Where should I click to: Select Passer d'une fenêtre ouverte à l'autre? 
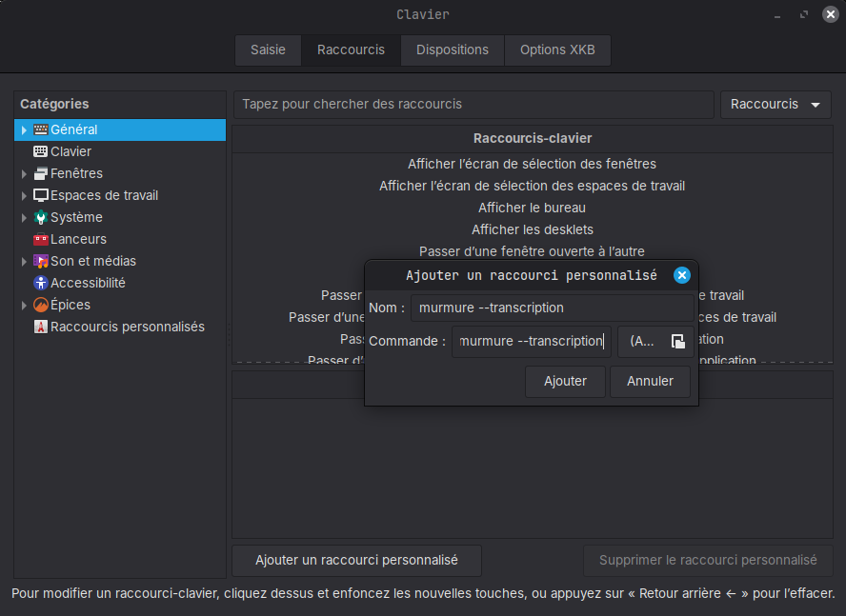click(532, 251)
